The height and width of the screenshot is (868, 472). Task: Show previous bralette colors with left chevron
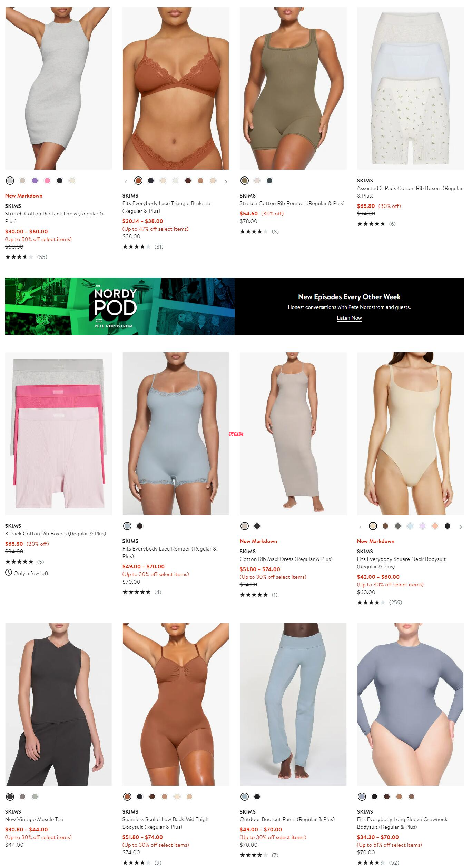126,181
